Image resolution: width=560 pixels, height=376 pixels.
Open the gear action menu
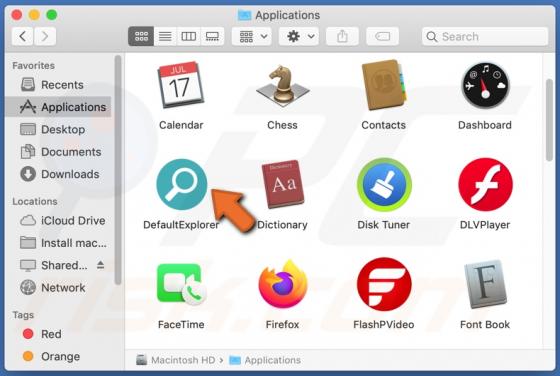click(299, 36)
